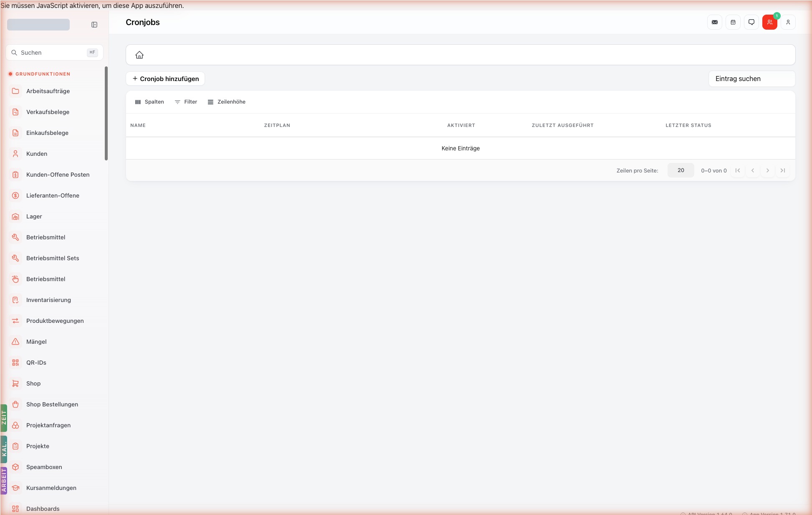Open the Zeilenhöhe row height menu

pos(227,102)
